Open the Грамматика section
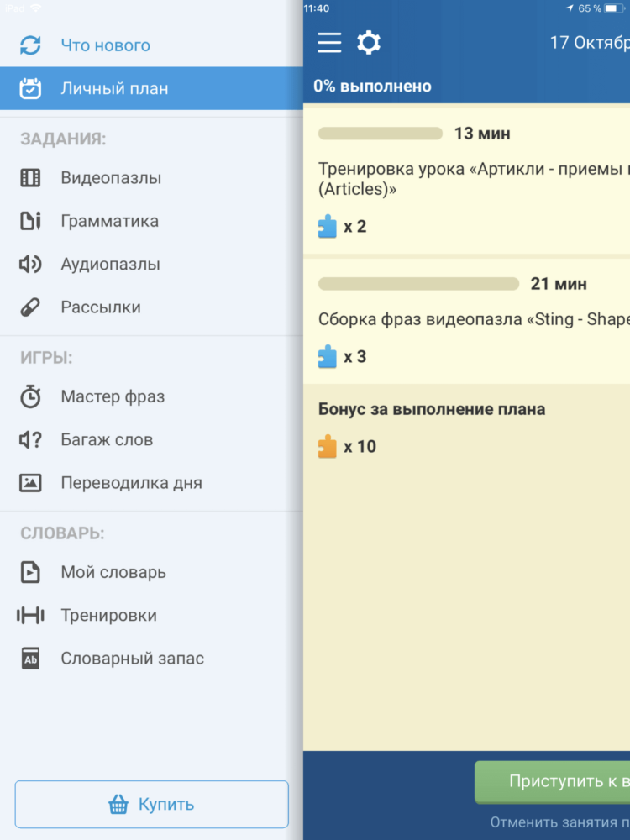 (x=151, y=221)
